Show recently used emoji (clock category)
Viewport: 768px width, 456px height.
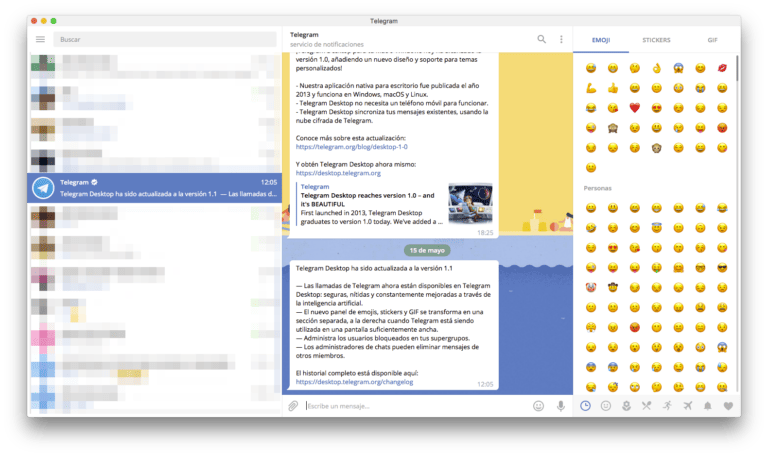tap(585, 406)
